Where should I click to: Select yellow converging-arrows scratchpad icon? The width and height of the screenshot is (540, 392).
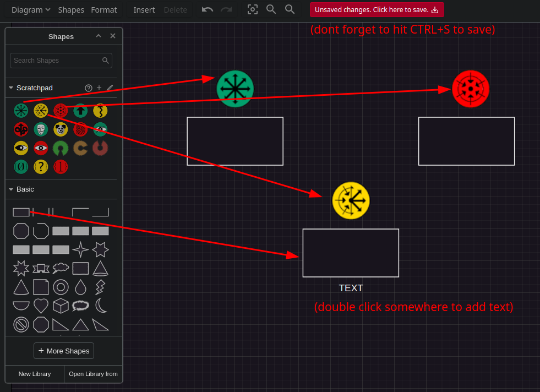pos(41,111)
